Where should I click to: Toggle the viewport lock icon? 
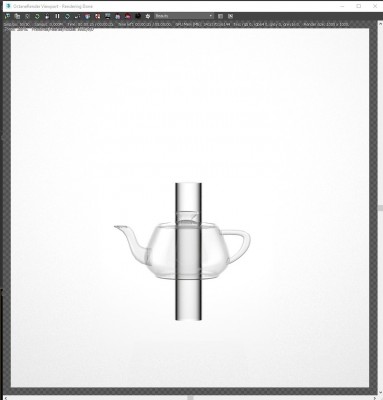47,16
